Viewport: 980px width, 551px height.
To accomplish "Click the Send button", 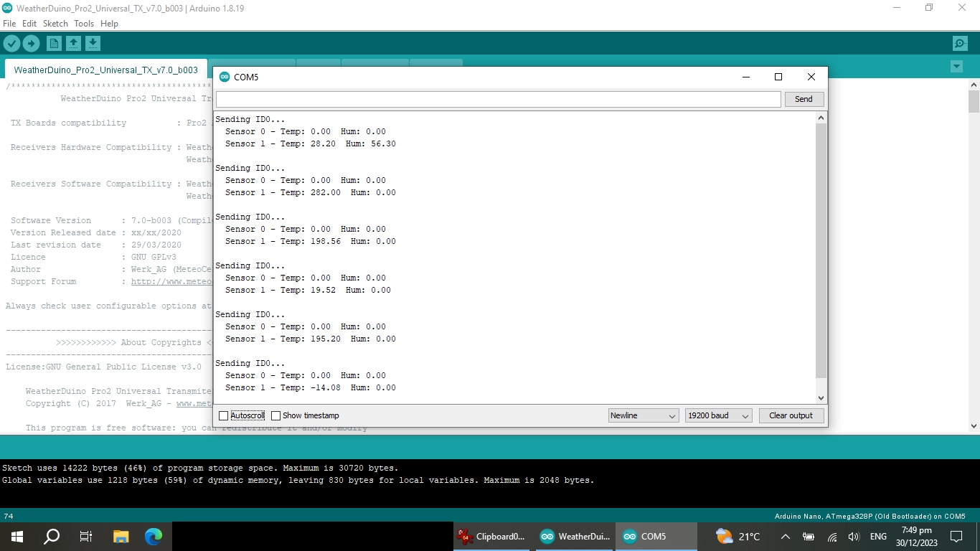I will coord(804,99).
